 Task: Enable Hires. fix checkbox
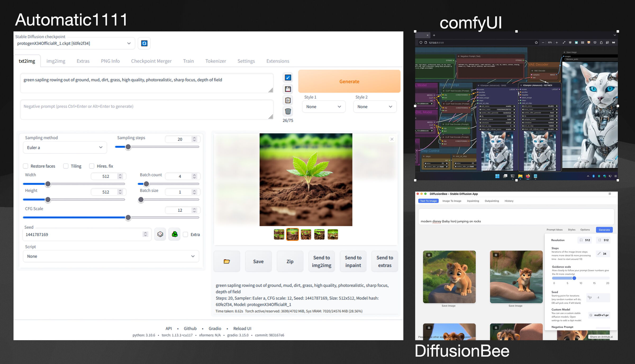(92, 166)
